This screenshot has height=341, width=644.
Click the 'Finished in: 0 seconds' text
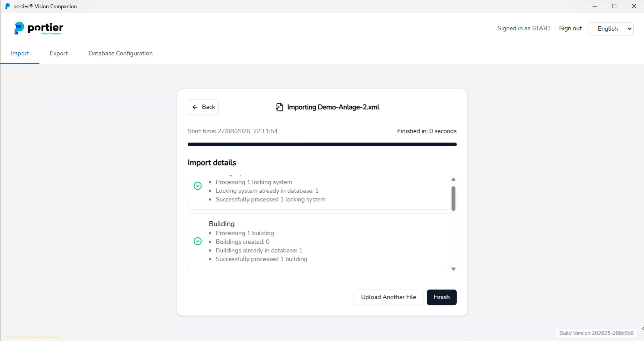[x=427, y=131]
